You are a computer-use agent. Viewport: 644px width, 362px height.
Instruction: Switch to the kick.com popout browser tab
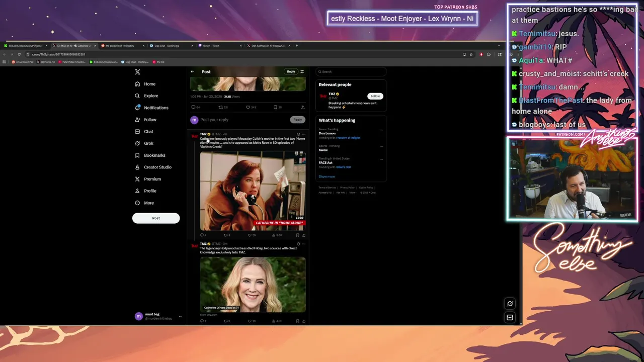[25, 46]
